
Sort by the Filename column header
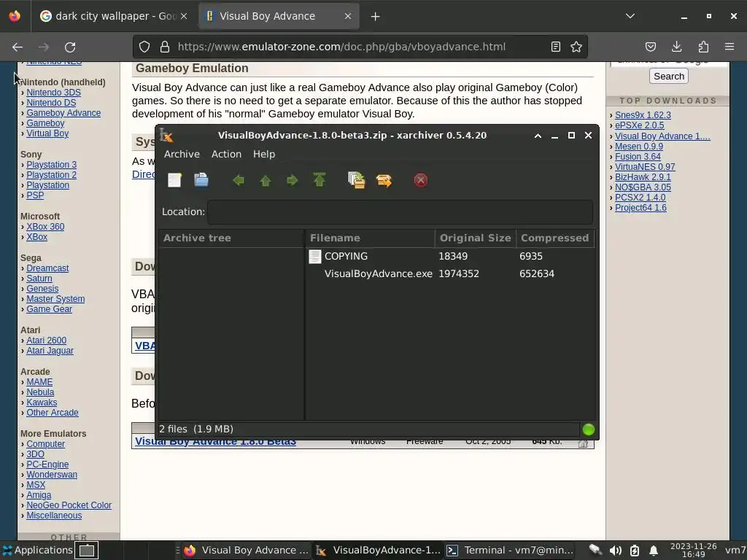[370, 238]
